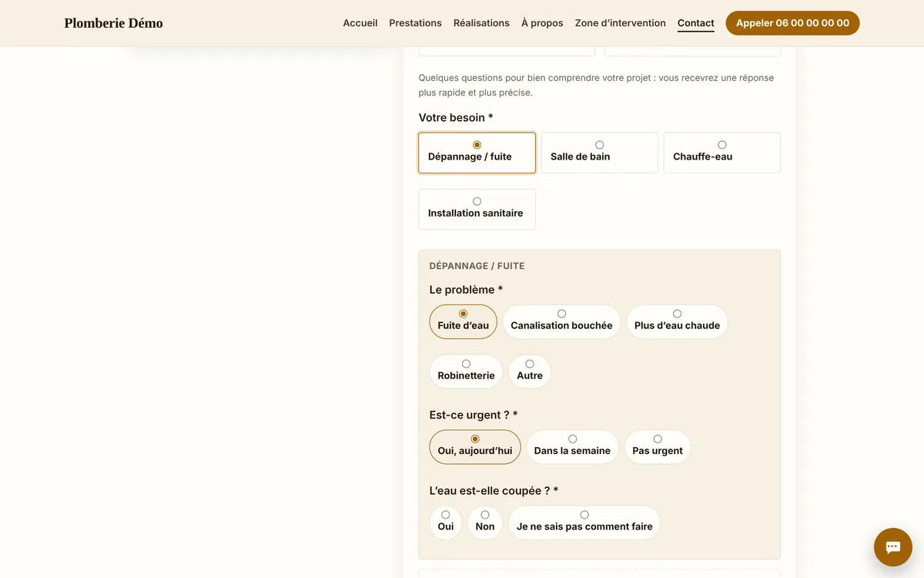Select Je ne sais pas comment faire
Screen dimensions: 924x578
[584, 523]
